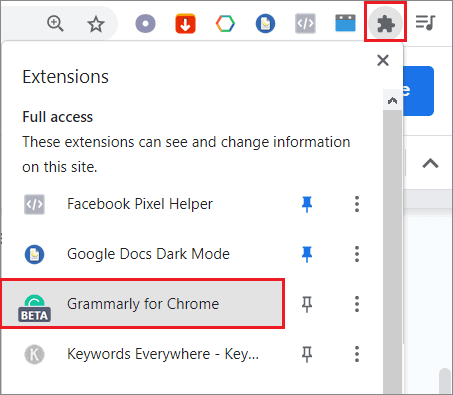453x395 pixels.
Task: Open the multicolored hexagon extension
Action: 225,24
